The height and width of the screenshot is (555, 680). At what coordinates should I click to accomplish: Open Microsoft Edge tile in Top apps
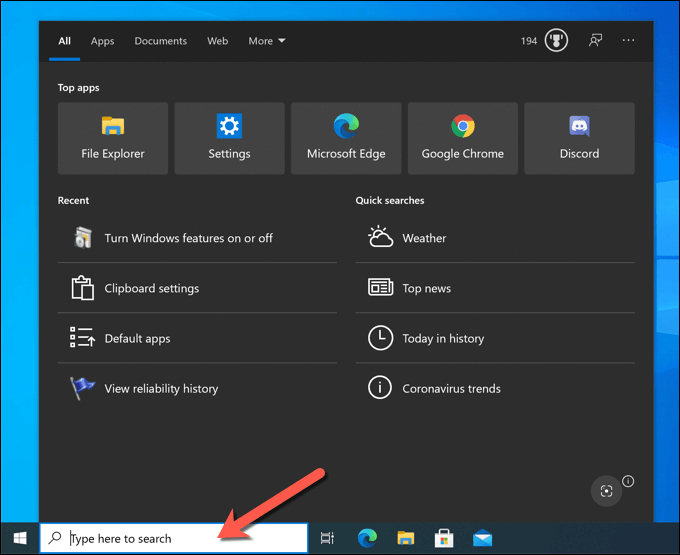tap(346, 138)
